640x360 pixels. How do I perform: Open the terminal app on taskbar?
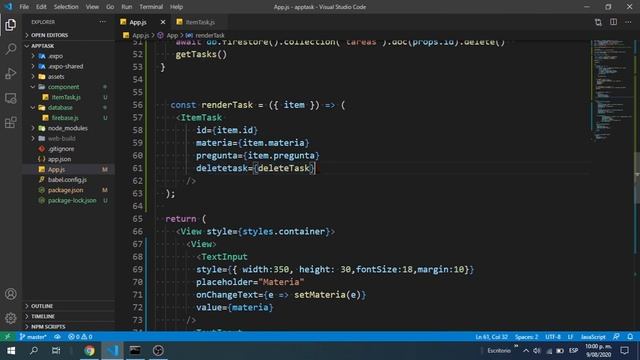click(x=135, y=351)
